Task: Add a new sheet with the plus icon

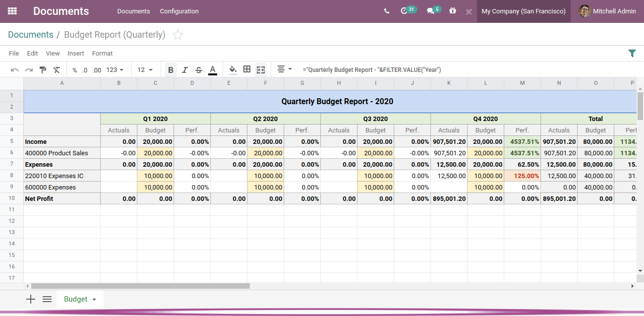Action: (31, 299)
